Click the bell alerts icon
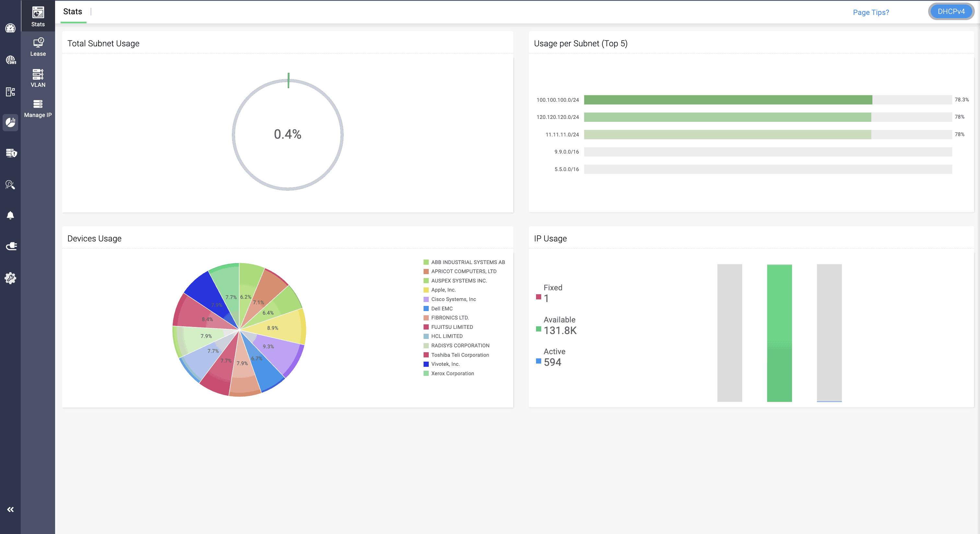The image size is (980, 534). coord(10,215)
